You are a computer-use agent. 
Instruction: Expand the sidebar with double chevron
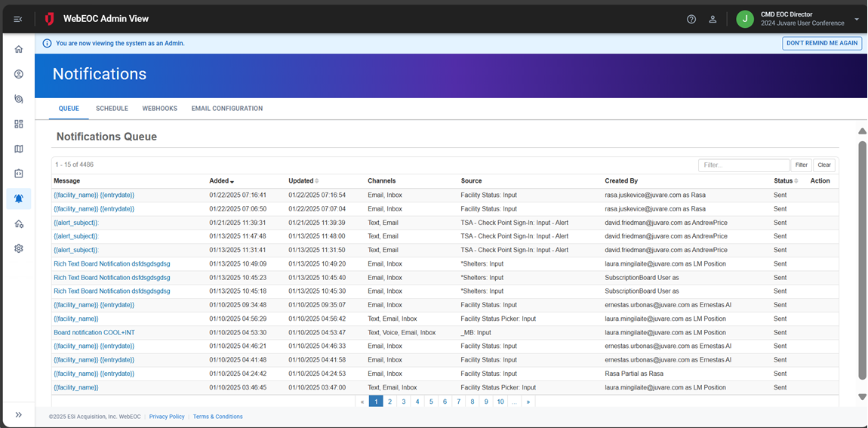[x=19, y=414]
